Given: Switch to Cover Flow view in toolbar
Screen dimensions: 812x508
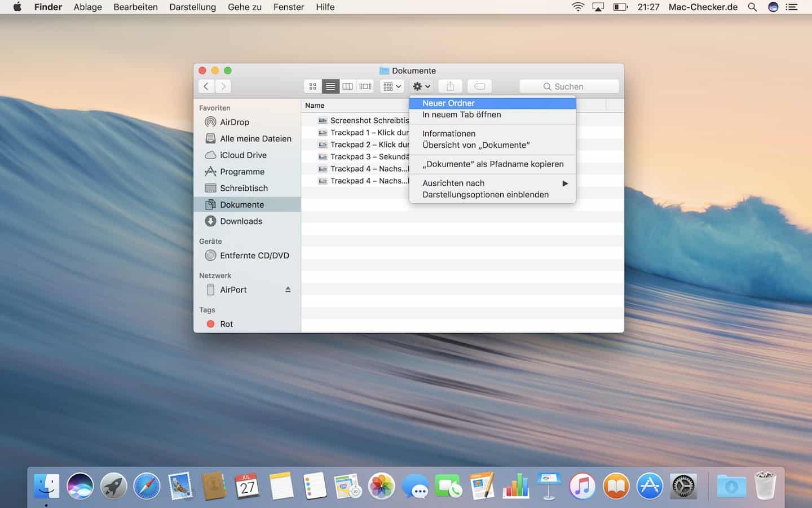Looking at the screenshot, I should pos(365,86).
